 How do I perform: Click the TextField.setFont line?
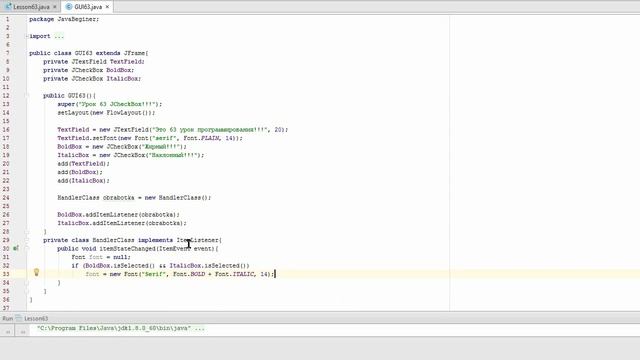click(150, 138)
